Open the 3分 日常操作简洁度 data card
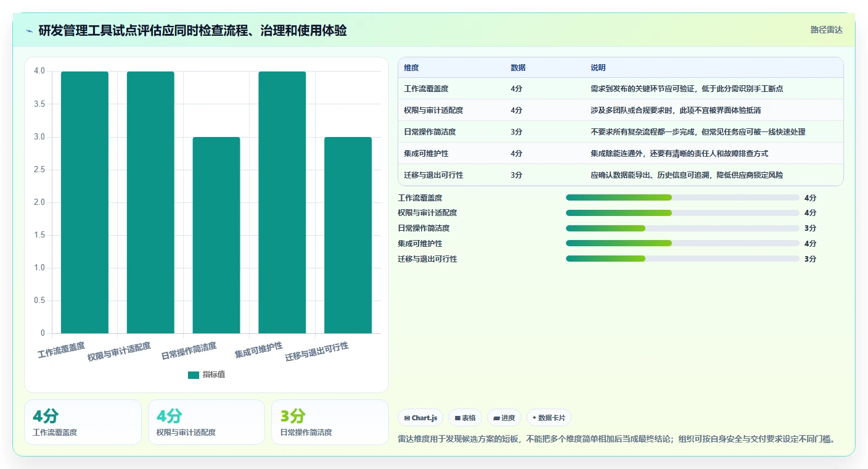Image resolution: width=868 pixels, height=469 pixels. click(330, 422)
